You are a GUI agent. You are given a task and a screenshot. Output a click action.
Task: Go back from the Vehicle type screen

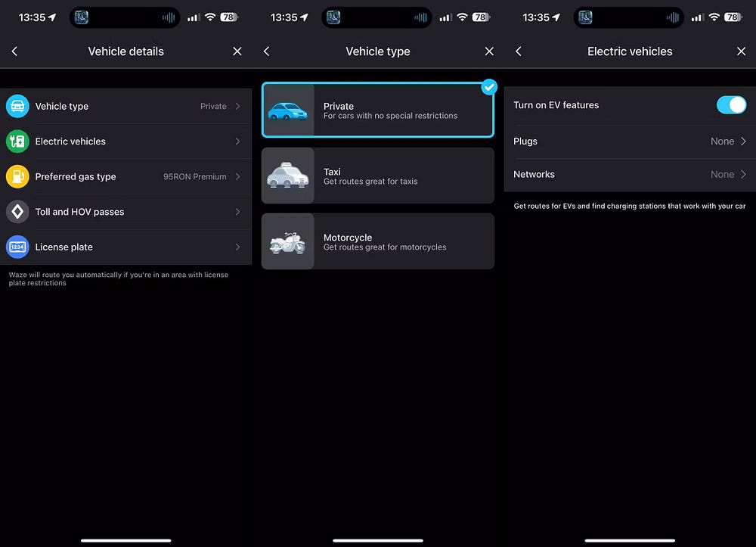tap(266, 51)
